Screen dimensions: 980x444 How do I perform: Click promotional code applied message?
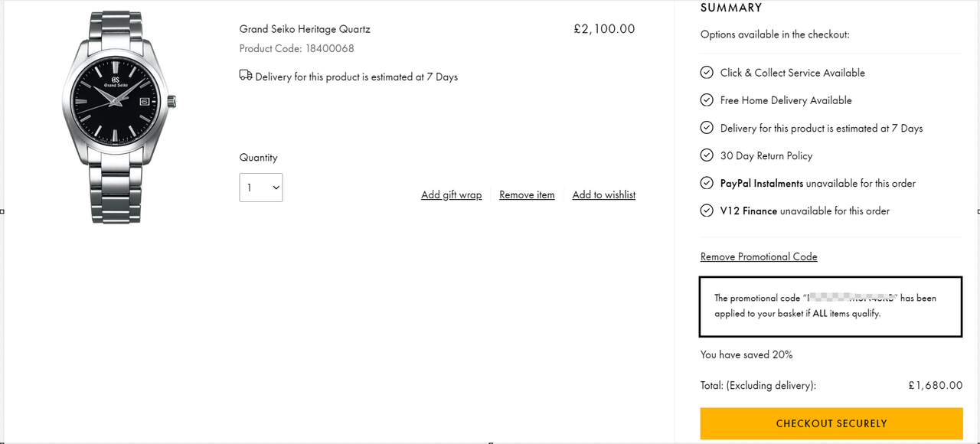[x=831, y=305]
